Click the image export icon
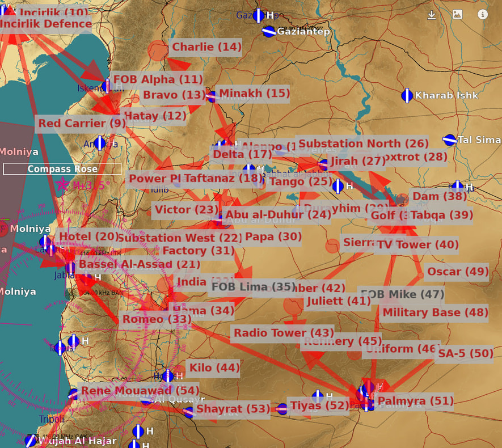 [457, 15]
